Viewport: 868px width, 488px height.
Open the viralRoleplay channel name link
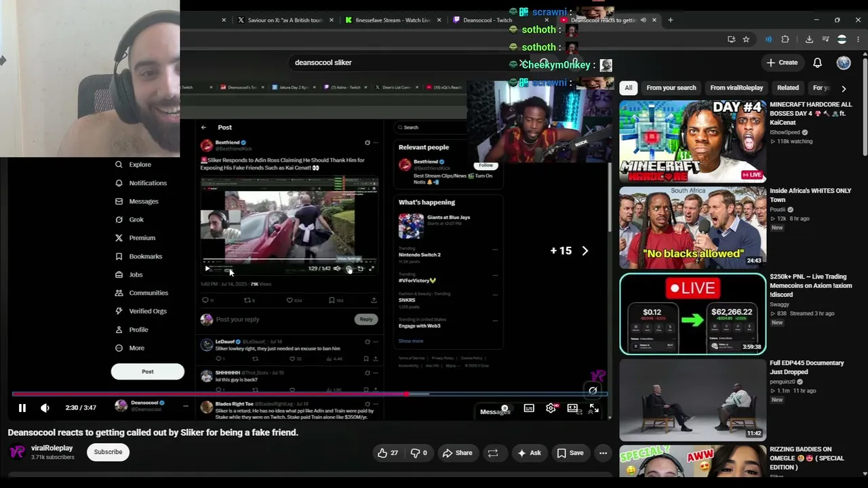point(52,448)
